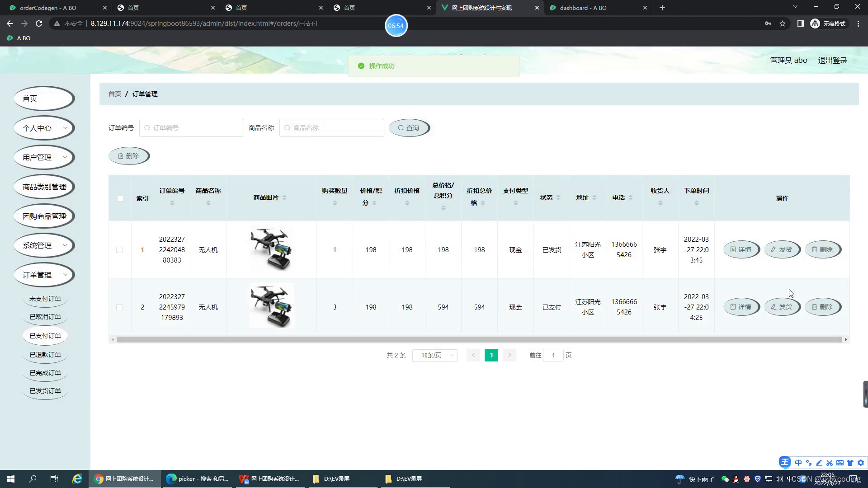Click the batch 删除 trash button
Image resolution: width=868 pixels, height=488 pixels.
click(x=128, y=156)
